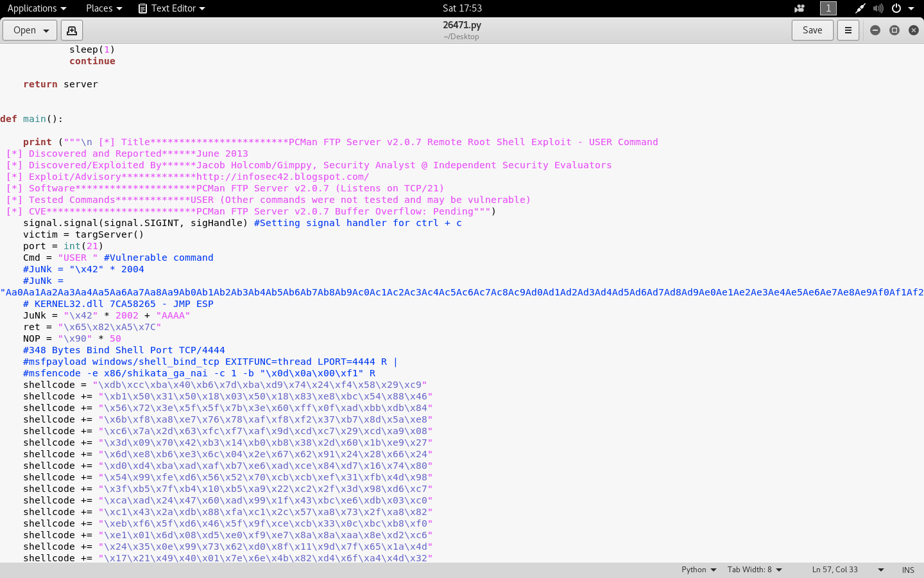Click the long Aa0Aa1Aa2 pattern string line
The height and width of the screenshot is (578, 924).
(462, 292)
